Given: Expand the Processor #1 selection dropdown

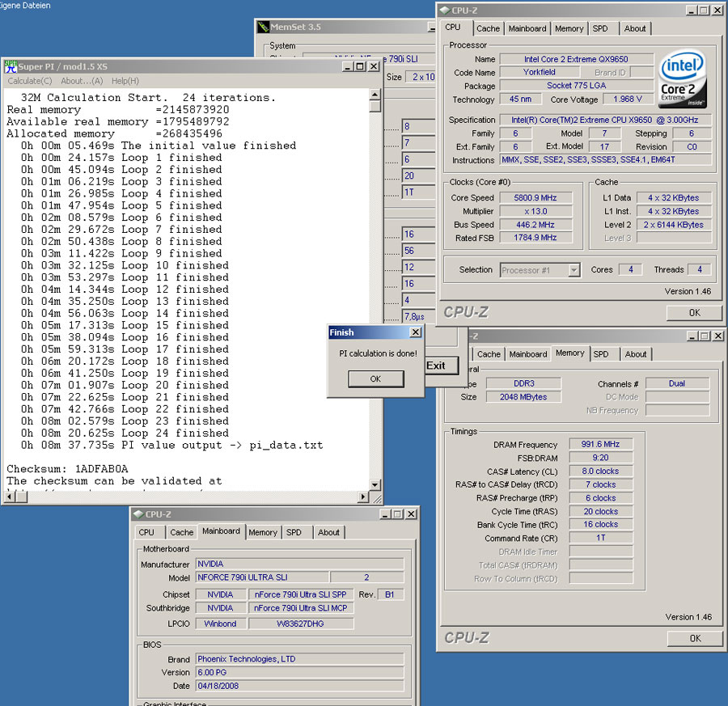Looking at the screenshot, I should 575,270.
